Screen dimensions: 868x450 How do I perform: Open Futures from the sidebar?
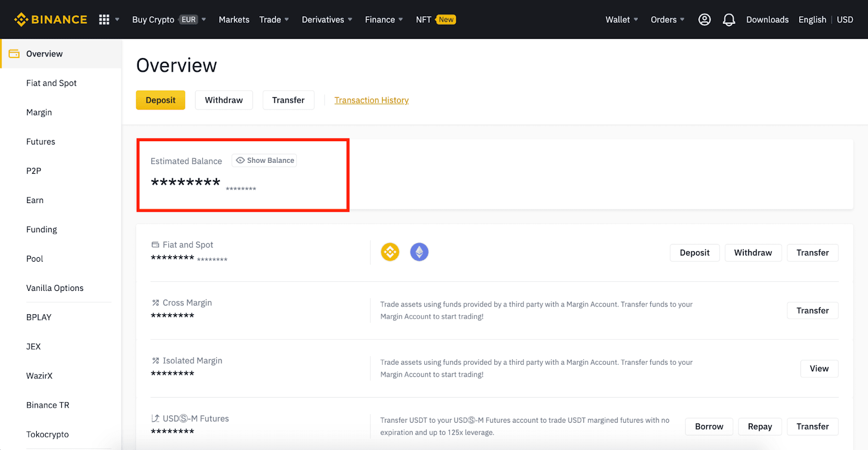(x=41, y=142)
